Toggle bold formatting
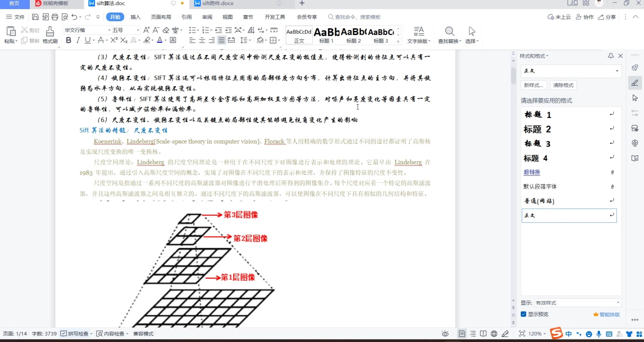 pyautogui.click(x=68, y=40)
